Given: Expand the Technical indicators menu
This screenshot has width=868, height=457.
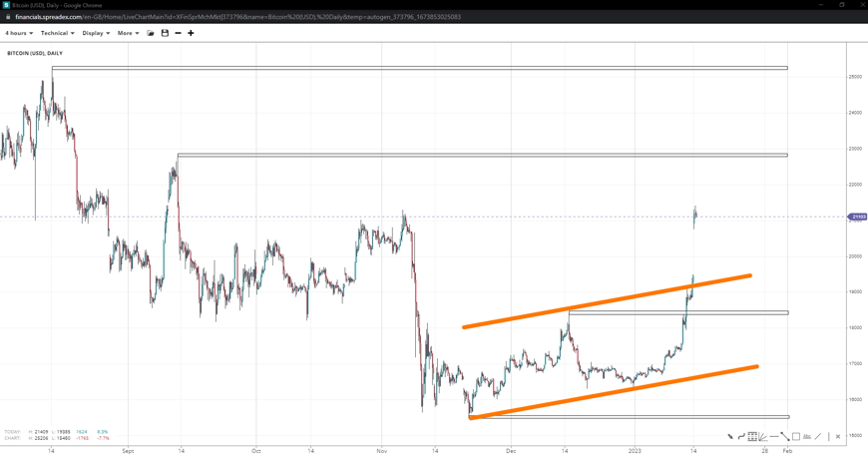Looking at the screenshot, I should (x=57, y=33).
